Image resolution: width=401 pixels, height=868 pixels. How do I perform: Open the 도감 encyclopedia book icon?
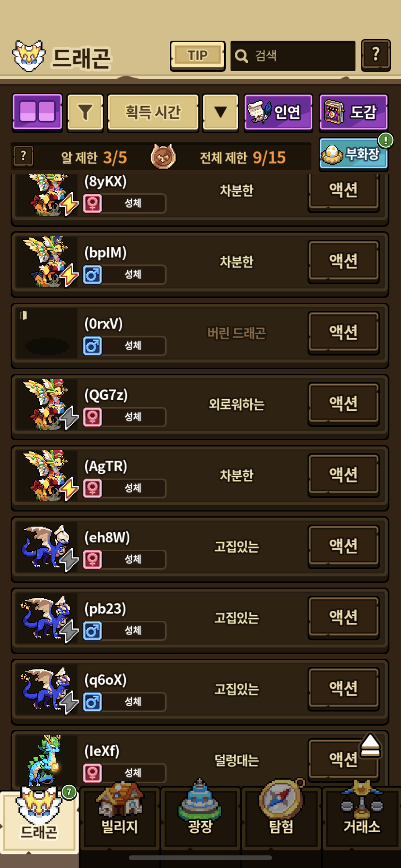tap(354, 112)
